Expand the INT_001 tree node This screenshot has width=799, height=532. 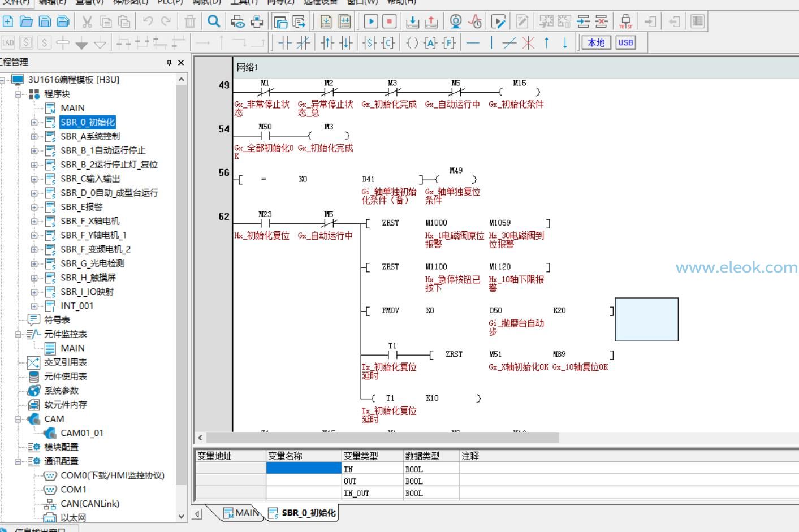click(x=34, y=306)
